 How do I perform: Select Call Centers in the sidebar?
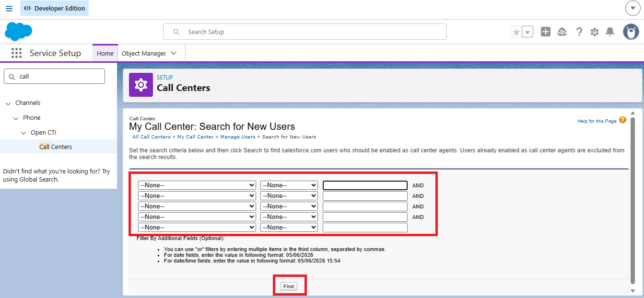(x=56, y=147)
